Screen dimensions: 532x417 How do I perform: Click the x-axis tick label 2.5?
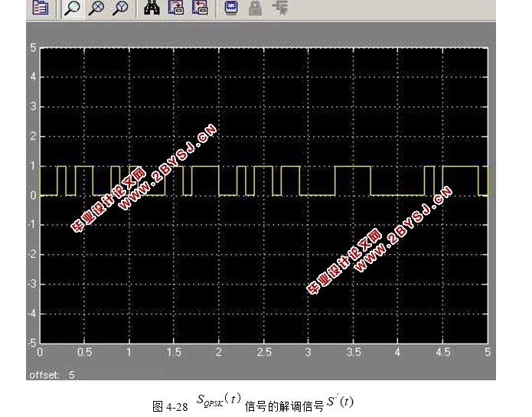(263, 353)
